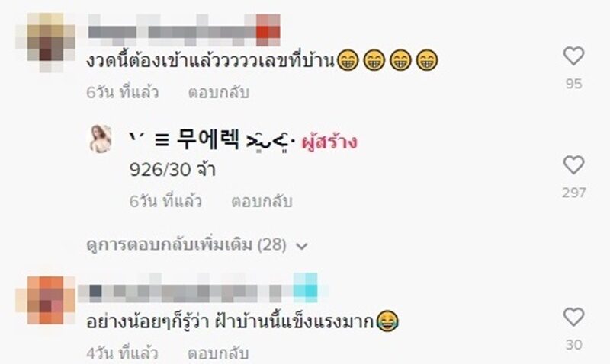Screen dimensions: 610x364
Task: Reply to the first comment via ตอบกลับ
Action: (x=218, y=92)
